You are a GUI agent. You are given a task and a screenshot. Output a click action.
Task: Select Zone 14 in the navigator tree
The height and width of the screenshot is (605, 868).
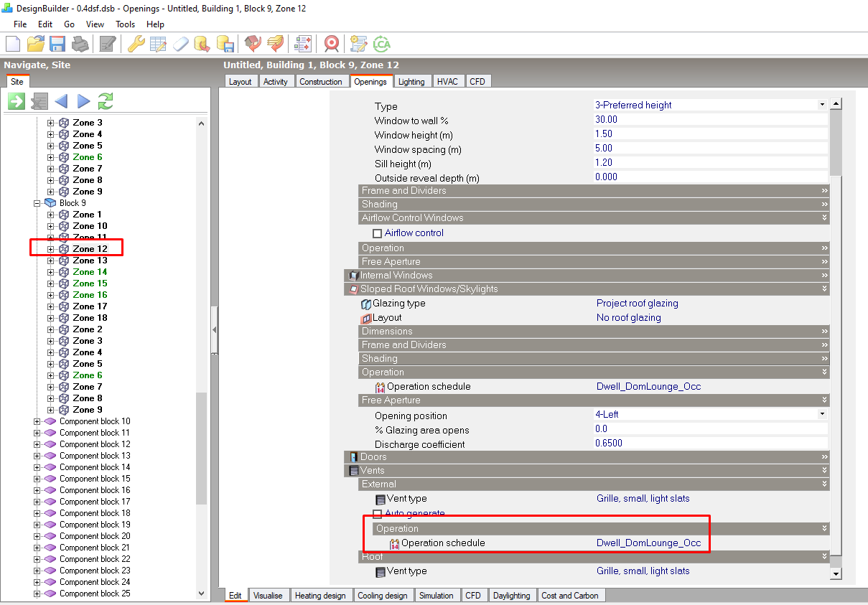click(90, 272)
